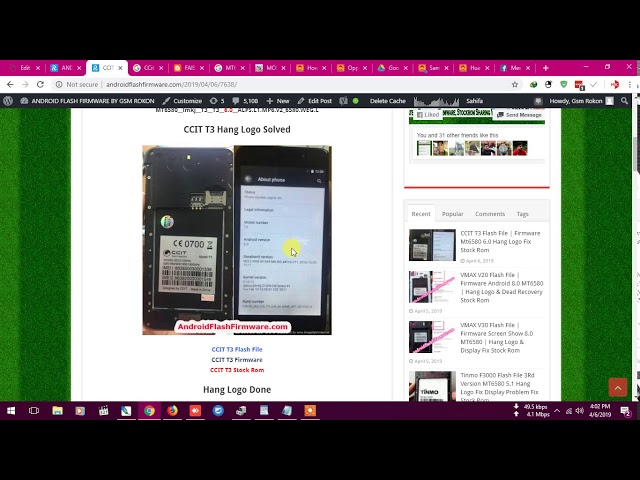
Task: Click the Facebook Liked button
Action: coord(428,115)
